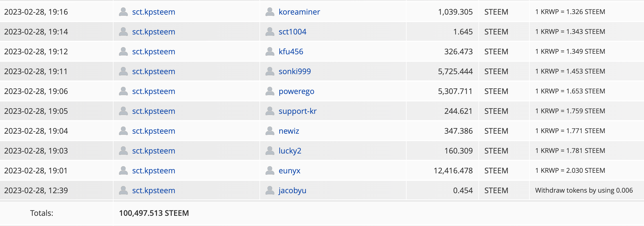Viewport: 644px width, 226px height.
Task: Open the eunyx account link
Action: (289, 171)
